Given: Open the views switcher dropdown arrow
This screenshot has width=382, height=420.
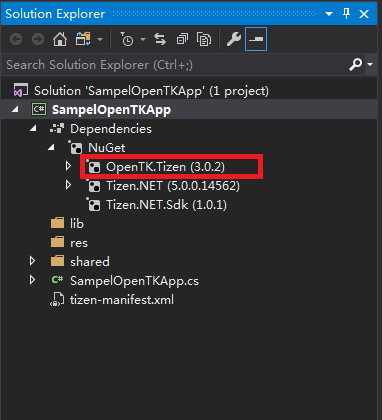Looking at the screenshot, I should [x=100, y=40].
